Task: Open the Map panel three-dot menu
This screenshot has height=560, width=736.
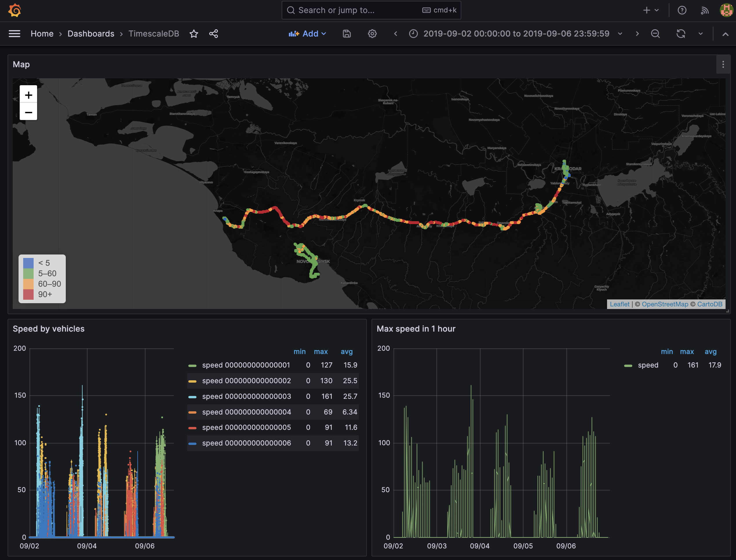Action: (x=723, y=64)
